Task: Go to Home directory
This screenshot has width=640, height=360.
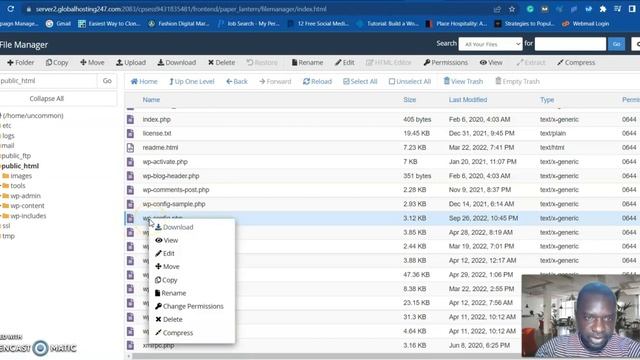Action: click(144, 82)
